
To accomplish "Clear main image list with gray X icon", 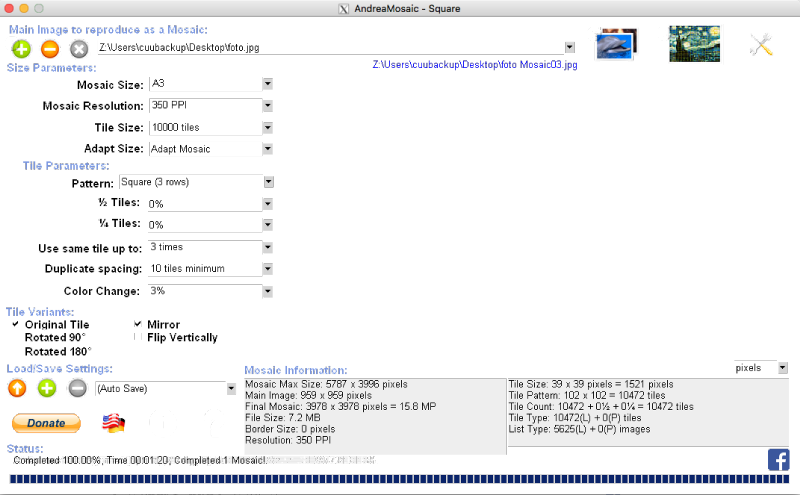I will 79,49.
